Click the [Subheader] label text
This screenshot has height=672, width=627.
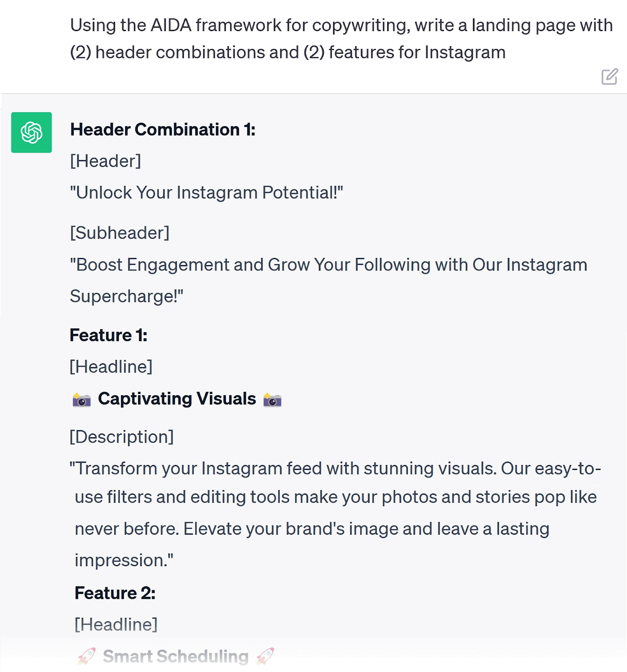pyautogui.click(x=120, y=233)
